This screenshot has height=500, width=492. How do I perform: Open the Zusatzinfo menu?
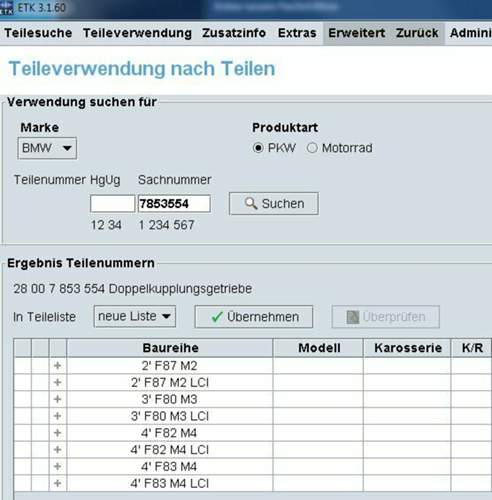click(234, 33)
